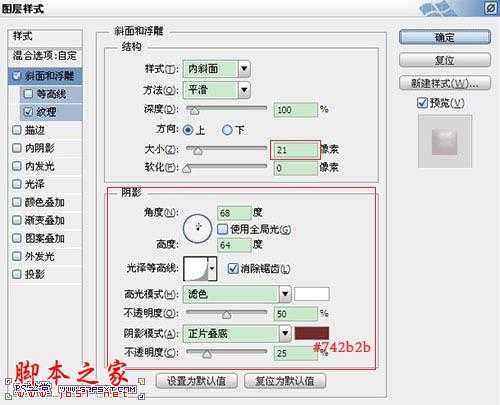Open the gloss contour thumbnail picker
Screen dimensions: 500x405
[200, 268]
